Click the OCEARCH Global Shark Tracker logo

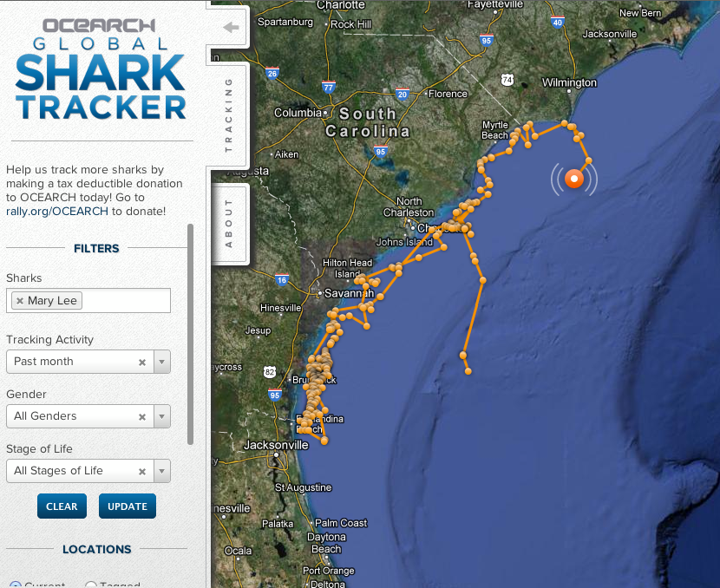(101, 69)
